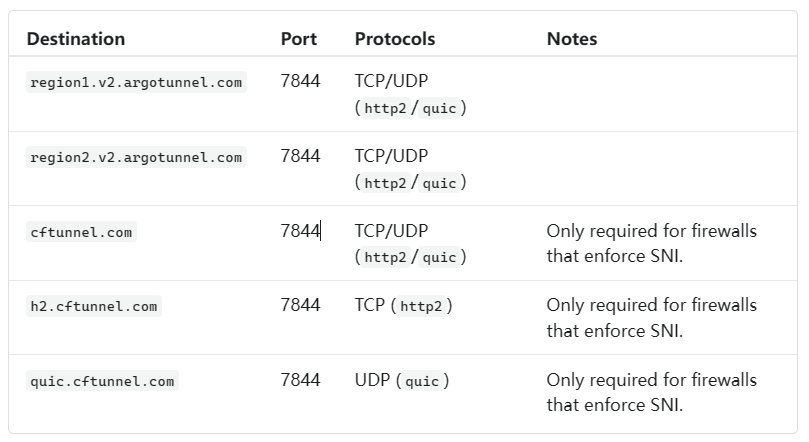The height and width of the screenshot is (442, 809).
Task: Click the quic.cftunnel.com destination text
Action: point(102,381)
